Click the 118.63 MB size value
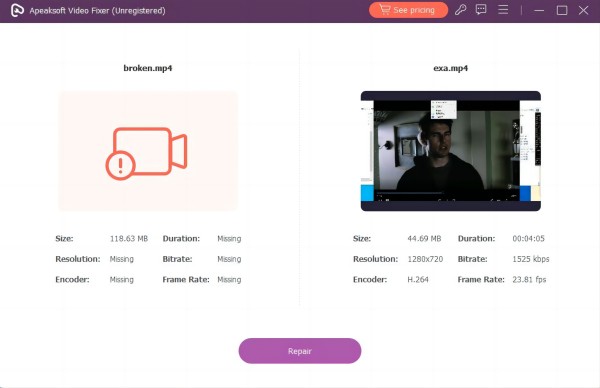 pyautogui.click(x=129, y=238)
